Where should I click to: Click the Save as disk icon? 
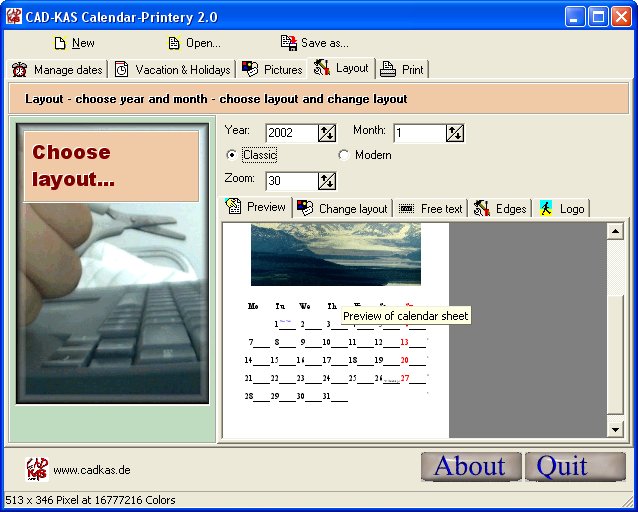[289, 43]
